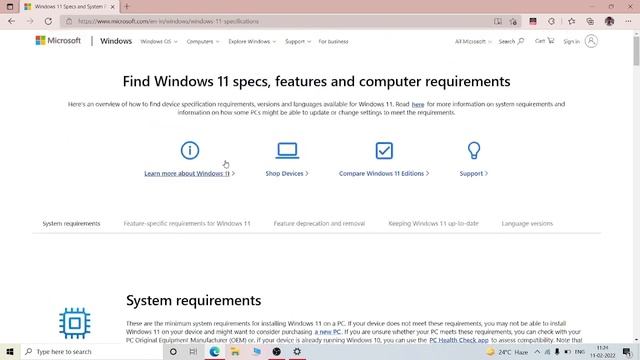This screenshot has width=640, height=360.
Task: Click the 'here' link in overview
Action: (418, 104)
